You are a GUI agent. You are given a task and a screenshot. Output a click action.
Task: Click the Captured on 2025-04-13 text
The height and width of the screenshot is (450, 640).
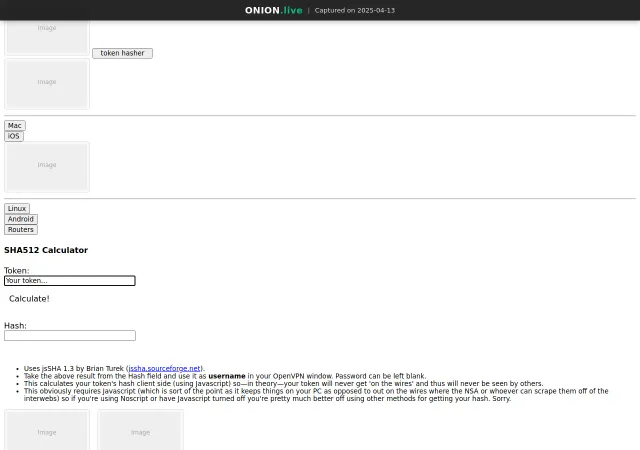355,10
